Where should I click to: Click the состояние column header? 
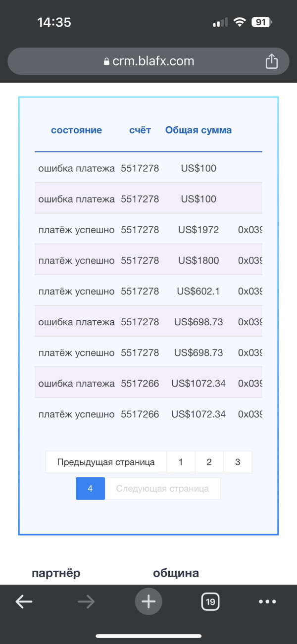pyautogui.click(x=76, y=130)
